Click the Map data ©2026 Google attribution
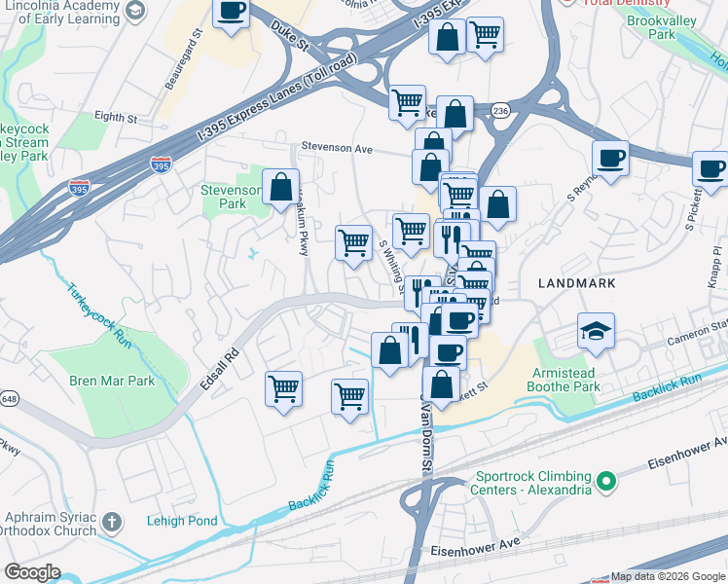Viewport: 728px width, 584px height. click(668, 577)
